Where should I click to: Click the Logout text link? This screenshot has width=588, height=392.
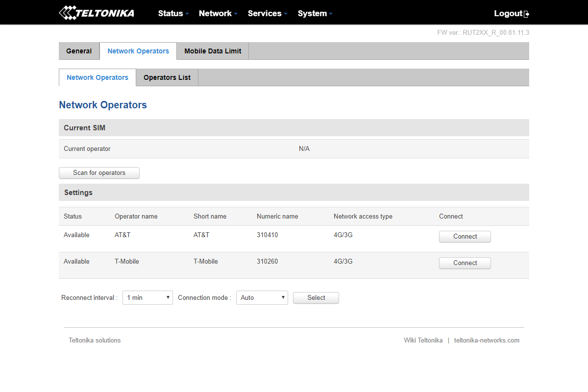pos(508,13)
